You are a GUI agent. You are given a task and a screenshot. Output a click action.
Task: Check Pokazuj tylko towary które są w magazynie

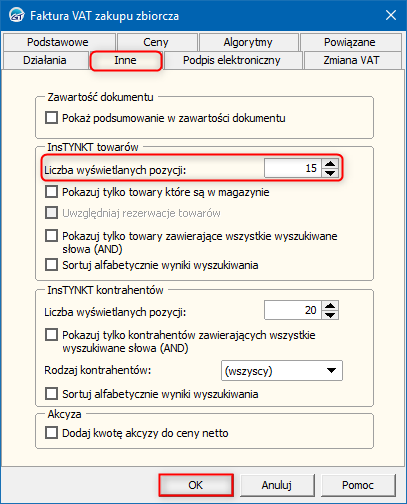click(x=51, y=192)
